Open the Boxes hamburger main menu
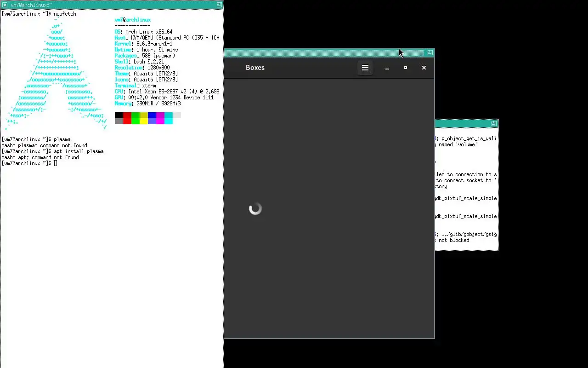Viewport: 588px width, 368px height. point(365,68)
